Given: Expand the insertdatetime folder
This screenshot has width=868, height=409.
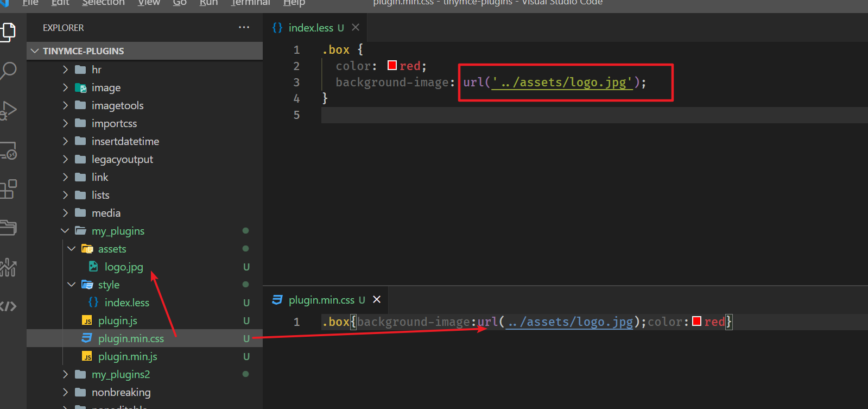Looking at the screenshot, I should [x=65, y=141].
